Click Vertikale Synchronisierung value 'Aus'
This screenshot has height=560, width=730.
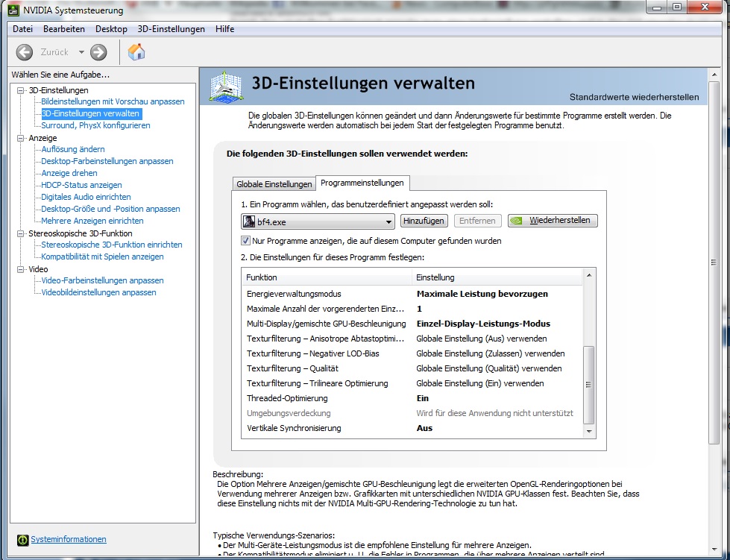tap(424, 428)
